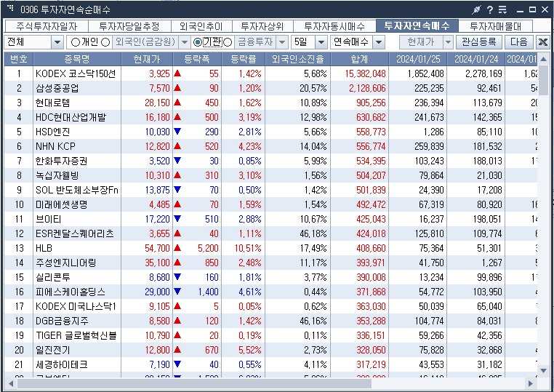Open the title bar menu list icon
The width and height of the screenshot is (554, 392).
point(502,10)
